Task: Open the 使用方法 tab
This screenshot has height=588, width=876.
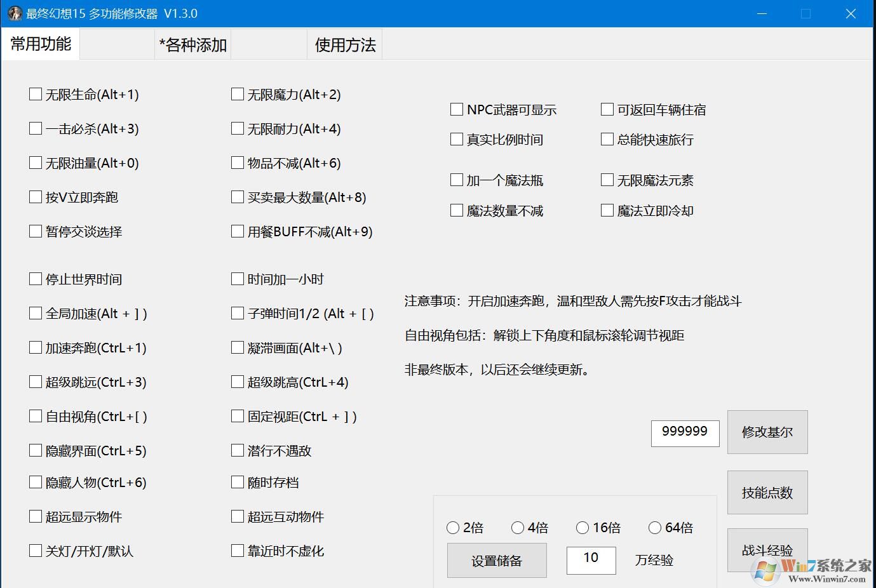Action: (344, 44)
